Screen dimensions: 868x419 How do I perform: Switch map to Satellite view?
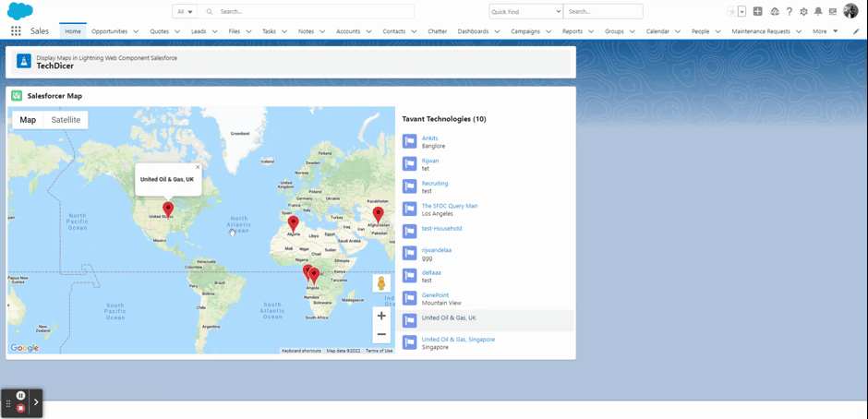(x=66, y=120)
